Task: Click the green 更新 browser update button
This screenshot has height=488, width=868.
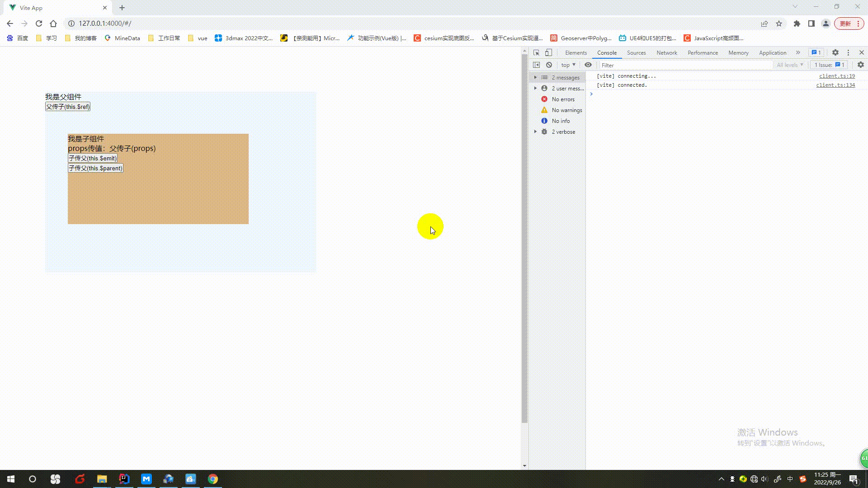Action: 846,23
